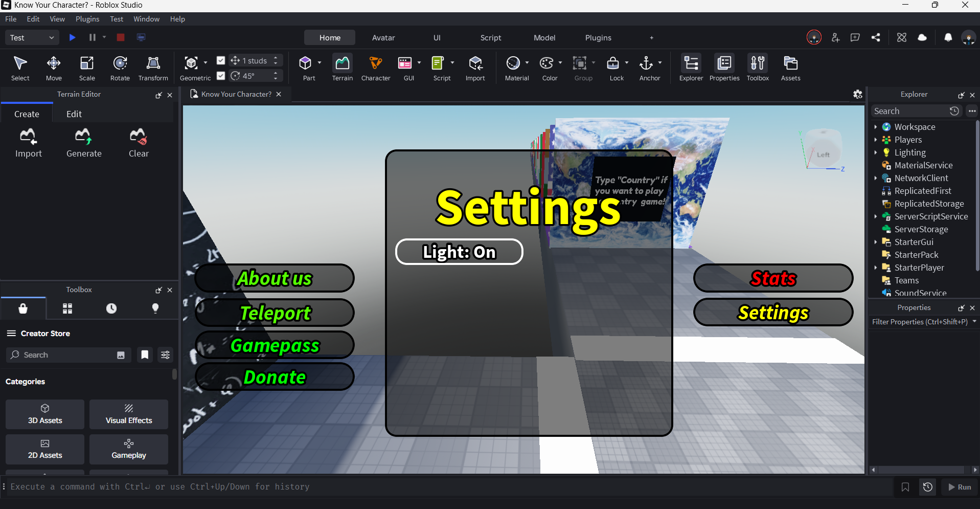The width and height of the screenshot is (980, 509).
Task: Click the Donate game button
Action: (275, 377)
